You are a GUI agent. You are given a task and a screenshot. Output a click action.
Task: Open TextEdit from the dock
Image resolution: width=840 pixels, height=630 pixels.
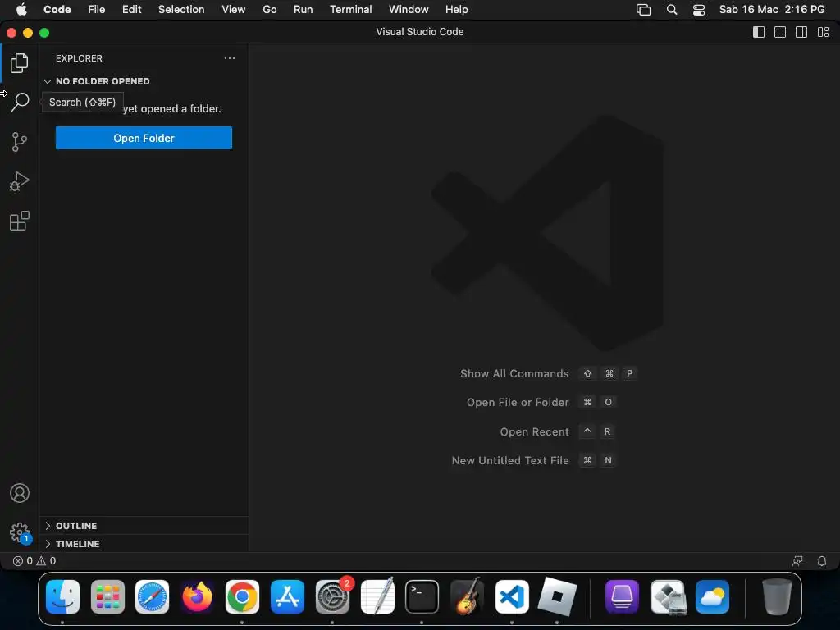click(x=377, y=597)
